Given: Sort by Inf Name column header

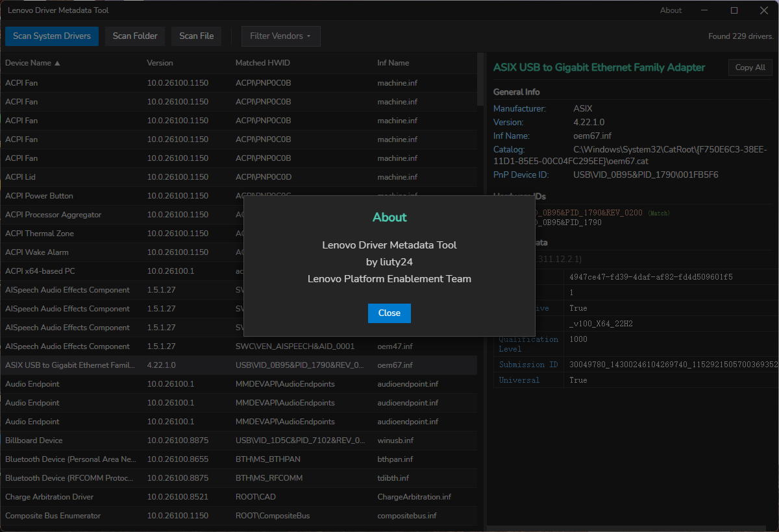Looking at the screenshot, I should coord(393,63).
